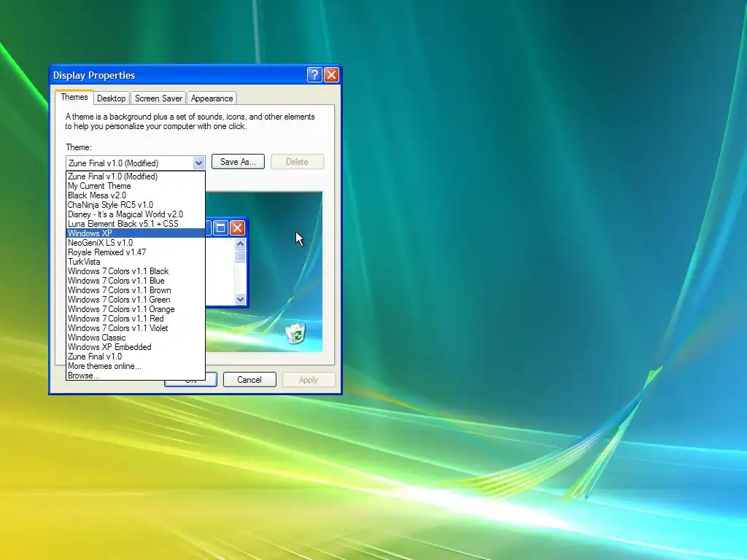Click the greyed-out Apply button
This screenshot has height=560, width=747.
coord(309,379)
